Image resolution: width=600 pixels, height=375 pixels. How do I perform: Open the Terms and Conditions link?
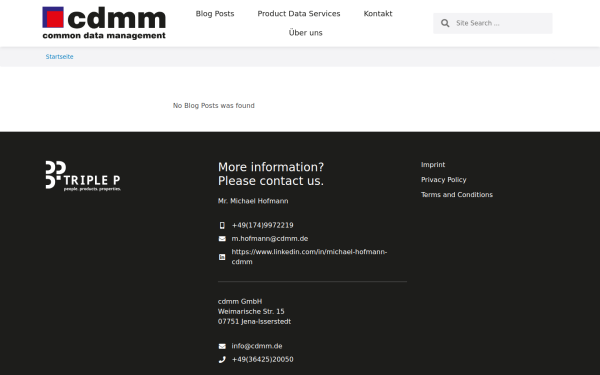[457, 195]
